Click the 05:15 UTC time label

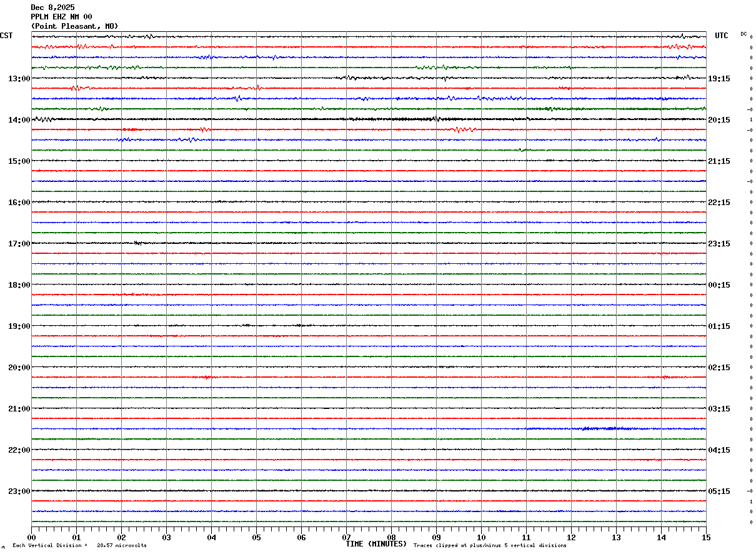click(719, 491)
